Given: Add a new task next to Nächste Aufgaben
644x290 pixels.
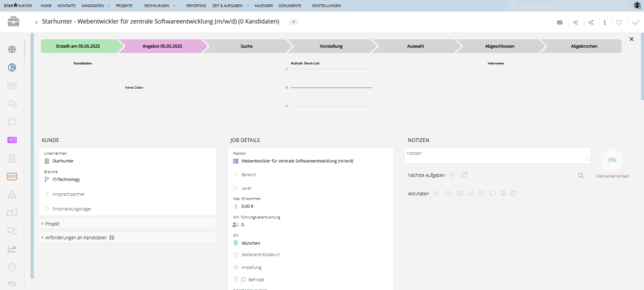Looking at the screenshot, I should pos(452,175).
